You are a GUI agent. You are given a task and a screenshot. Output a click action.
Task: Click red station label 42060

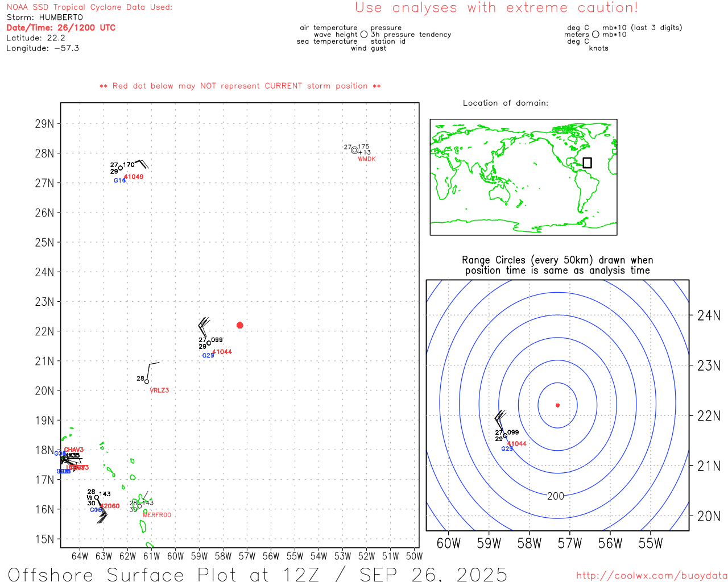point(110,506)
